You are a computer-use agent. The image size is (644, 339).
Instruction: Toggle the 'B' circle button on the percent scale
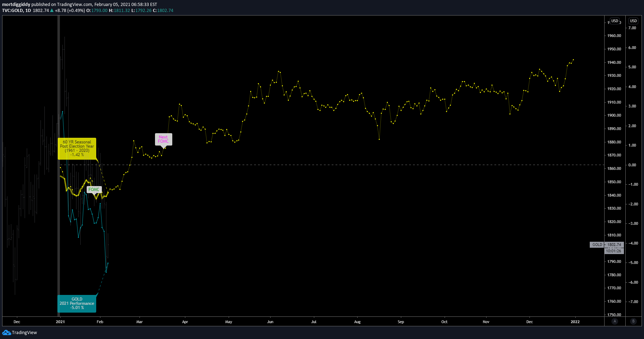point(633,321)
